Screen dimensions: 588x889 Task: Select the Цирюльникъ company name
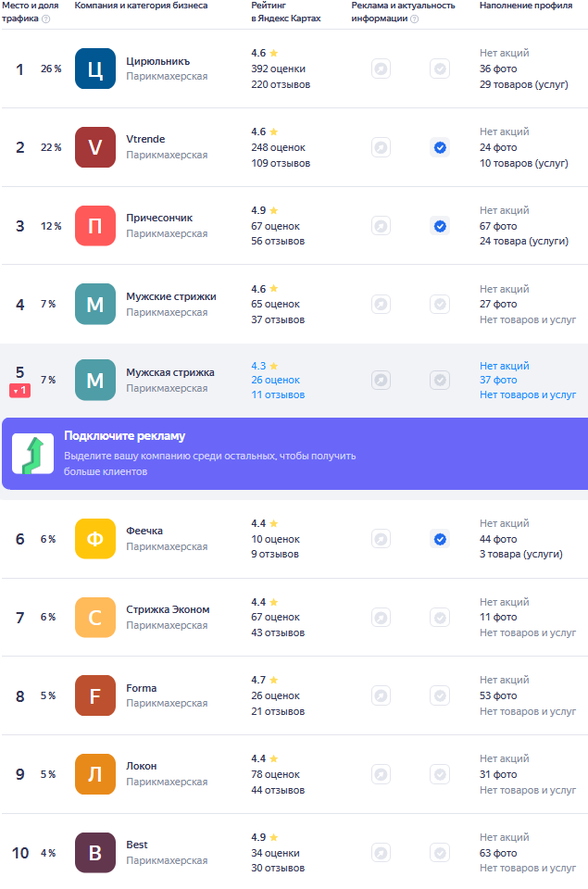(x=157, y=61)
